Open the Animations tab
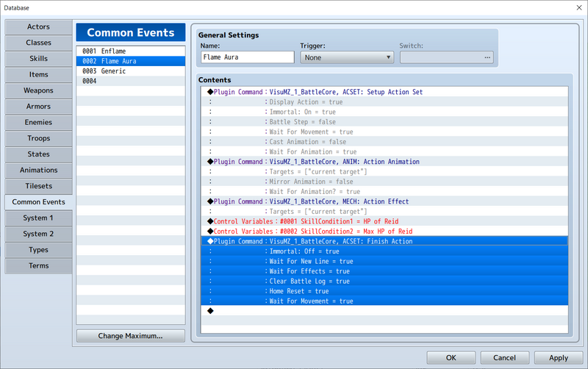Viewport: 588px width, 369px height. [x=38, y=171]
